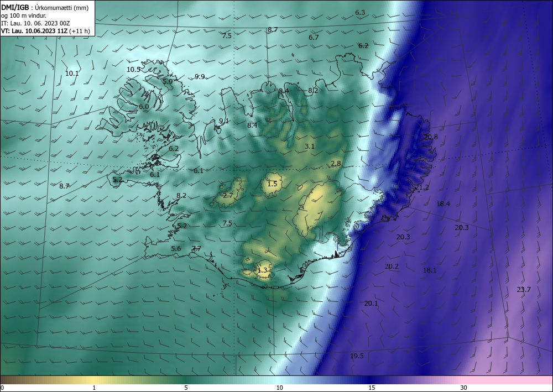The height and width of the screenshot is (392, 553).
Task: Click the 'VT: Lau. 10.06.2023 11Z' valid time
Action: click(34, 31)
